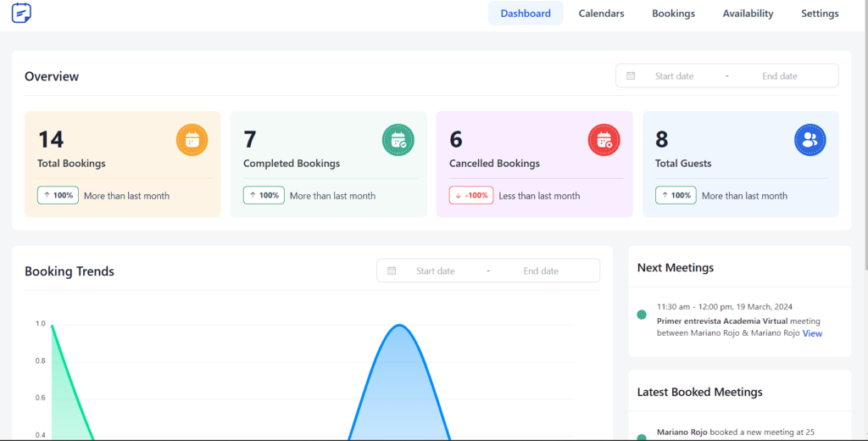Click 'Mariano Rojo booked a new meeting' entry
The width and height of the screenshot is (868, 441).
click(x=736, y=433)
